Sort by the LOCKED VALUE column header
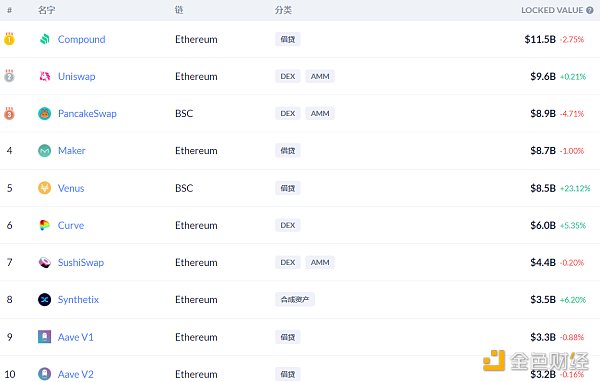The height and width of the screenshot is (382, 600). coord(552,10)
